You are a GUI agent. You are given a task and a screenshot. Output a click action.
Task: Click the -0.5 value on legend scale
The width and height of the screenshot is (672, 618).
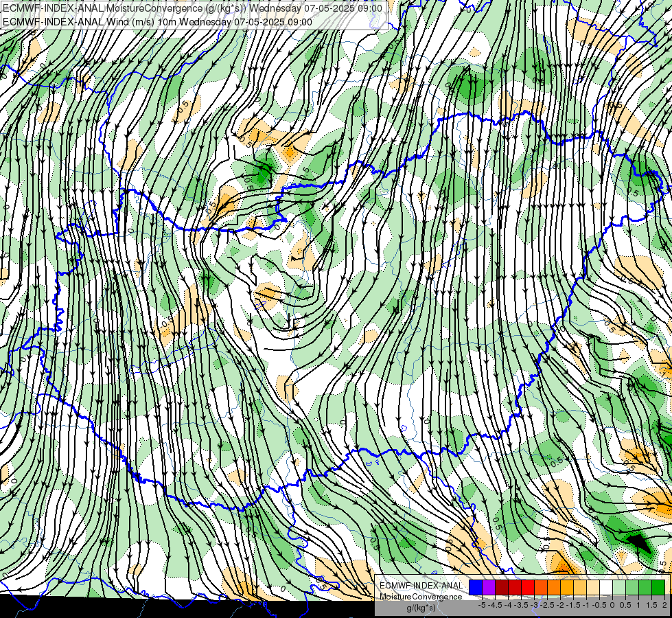point(599,605)
